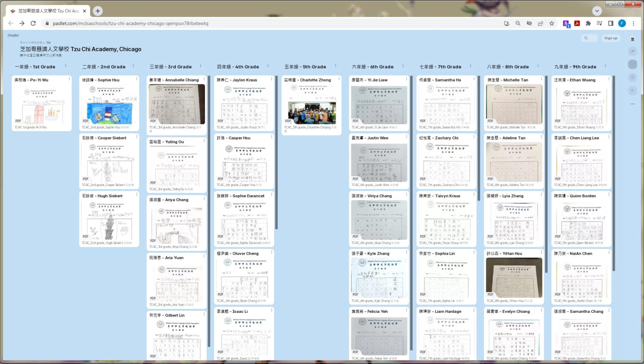Click the Adobe Acrobat extension icon
The height and width of the screenshot is (364, 644).
click(x=577, y=24)
